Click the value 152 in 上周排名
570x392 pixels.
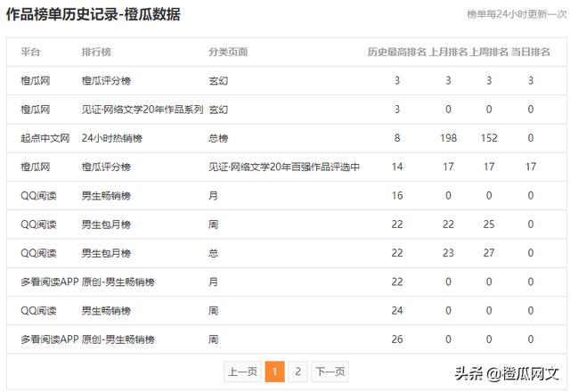tap(489, 138)
